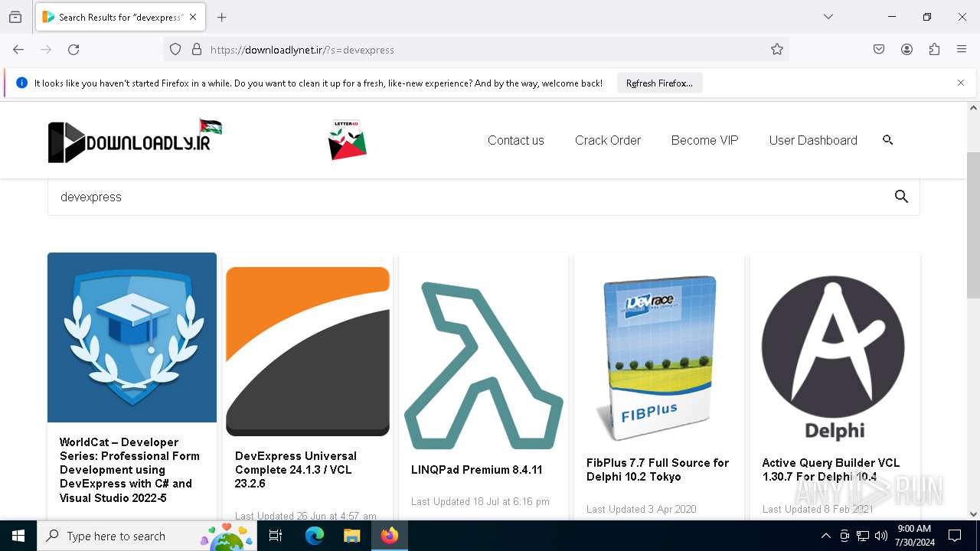The height and width of the screenshot is (551, 980).
Task: Open the Firefox application menu
Action: [x=962, y=50]
